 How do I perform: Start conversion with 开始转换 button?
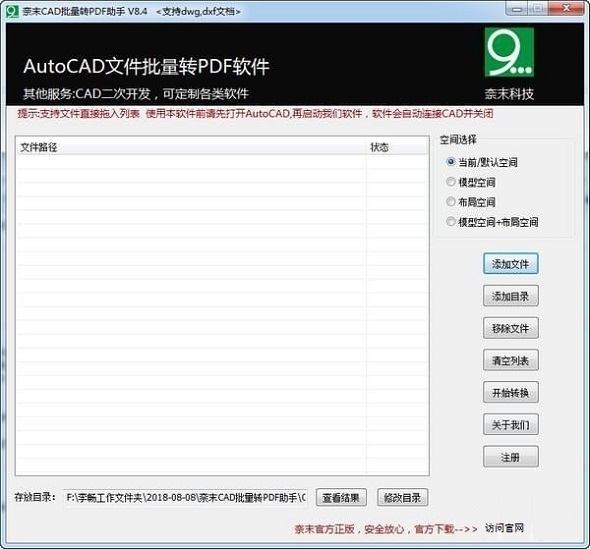[x=511, y=392]
